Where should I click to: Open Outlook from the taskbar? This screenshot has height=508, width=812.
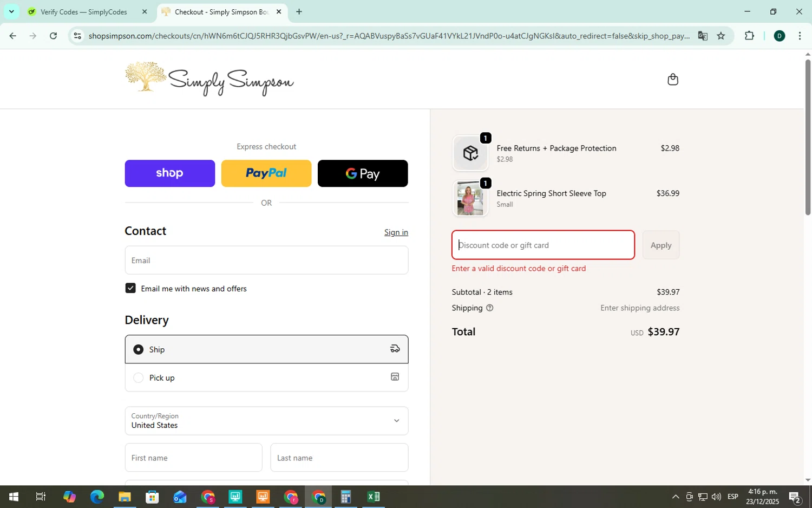180,497
